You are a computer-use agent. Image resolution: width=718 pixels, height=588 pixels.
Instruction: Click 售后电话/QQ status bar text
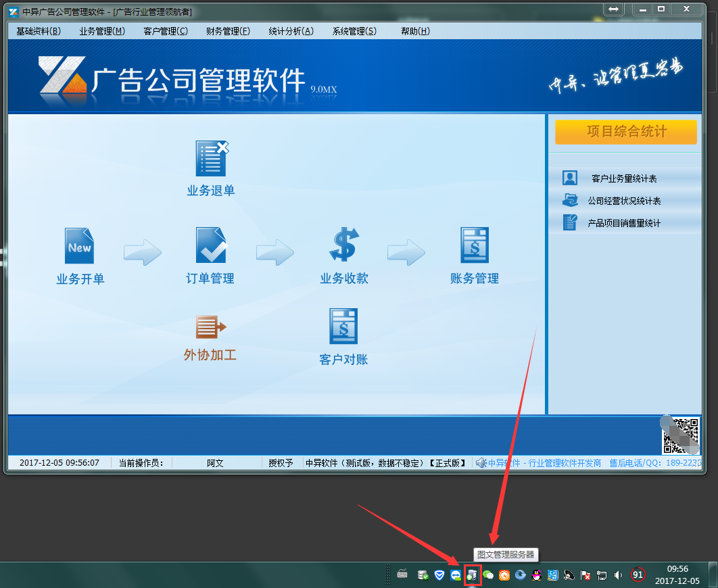point(655,463)
